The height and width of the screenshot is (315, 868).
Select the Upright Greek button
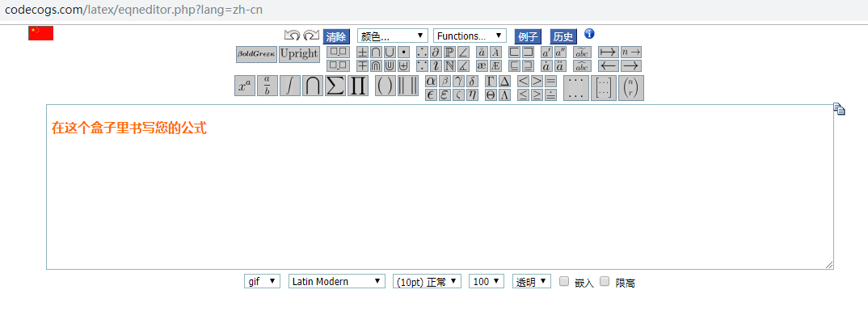click(300, 54)
